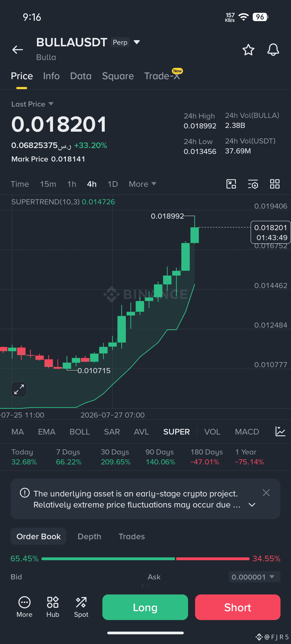Add BULLAUSDT to favorites with star icon
This screenshot has height=644, width=291.
coord(248,50)
